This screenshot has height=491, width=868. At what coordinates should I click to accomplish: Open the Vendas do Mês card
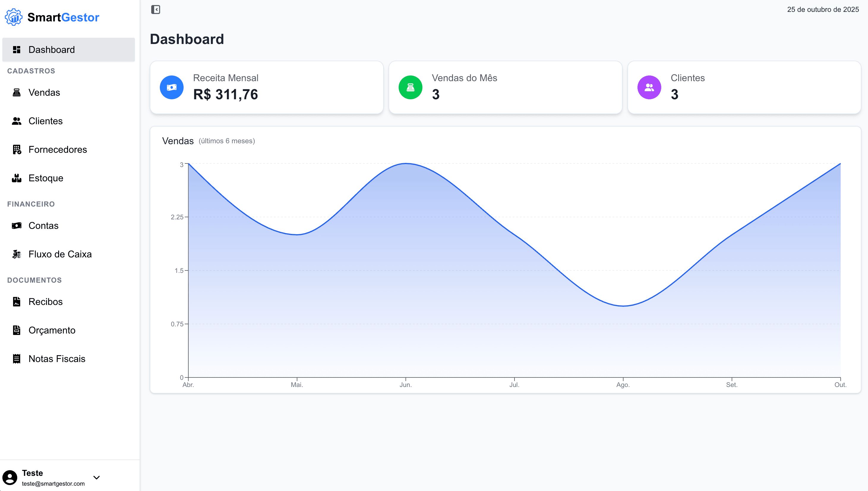pyautogui.click(x=505, y=87)
